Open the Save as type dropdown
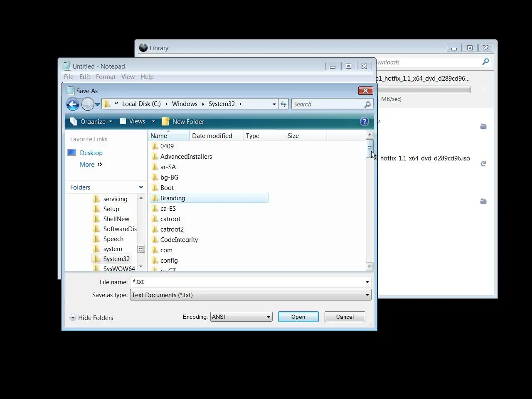Screen dimensions: 532x399 click(x=251, y=295)
